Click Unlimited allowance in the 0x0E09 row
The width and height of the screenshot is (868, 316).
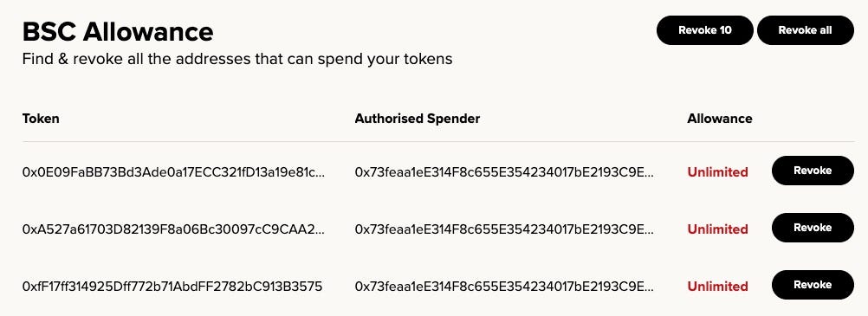click(x=717, y=172)
